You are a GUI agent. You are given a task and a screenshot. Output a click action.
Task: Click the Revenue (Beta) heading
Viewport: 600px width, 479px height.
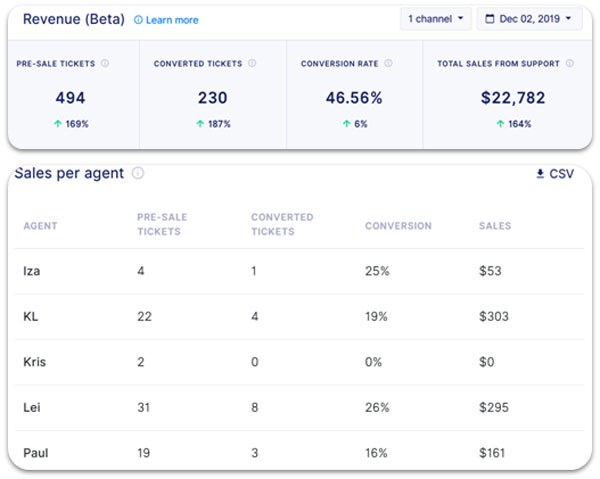point(74,19)
